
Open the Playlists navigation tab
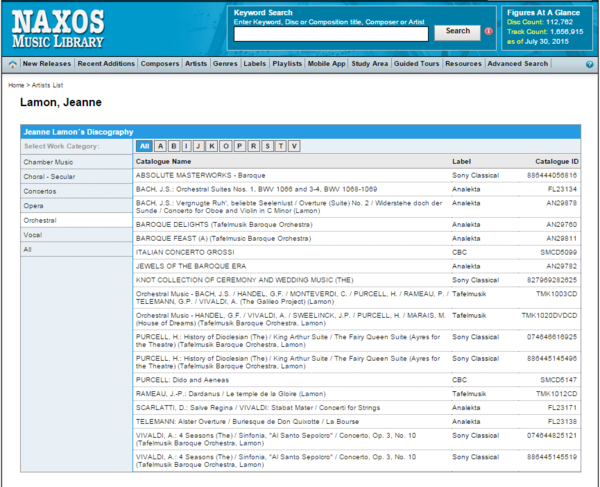tap(287, 64)
